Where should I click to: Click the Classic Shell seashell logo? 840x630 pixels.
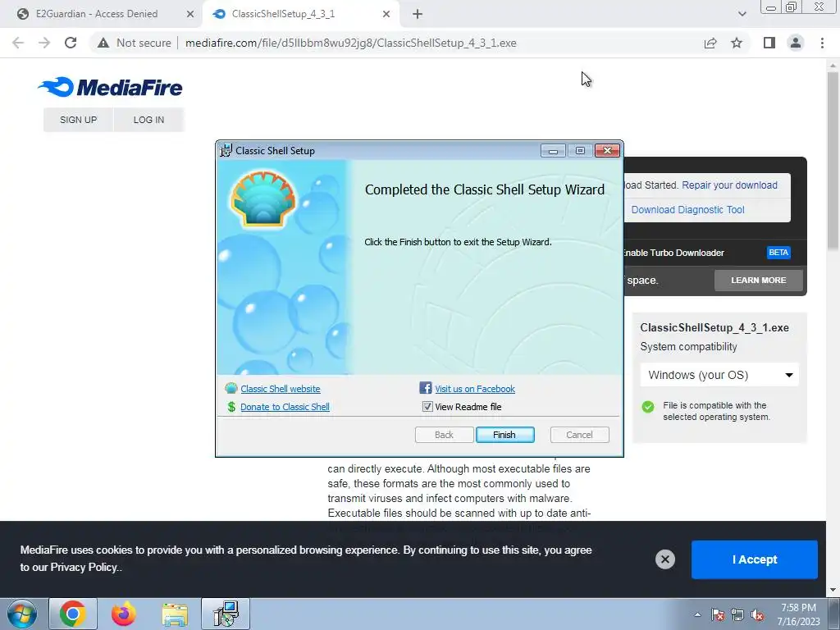263,199
